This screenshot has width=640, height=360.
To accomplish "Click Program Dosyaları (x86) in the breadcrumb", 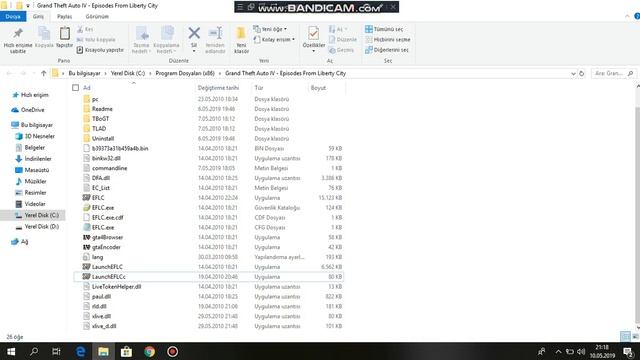I will 185,73.
